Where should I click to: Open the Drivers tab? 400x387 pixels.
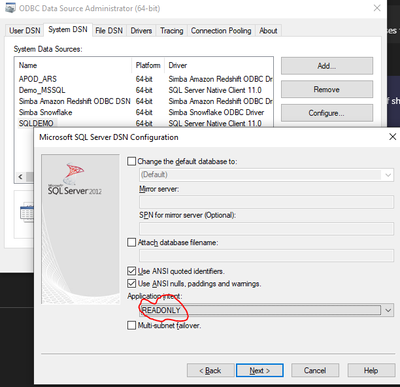(x=141, y=31)
